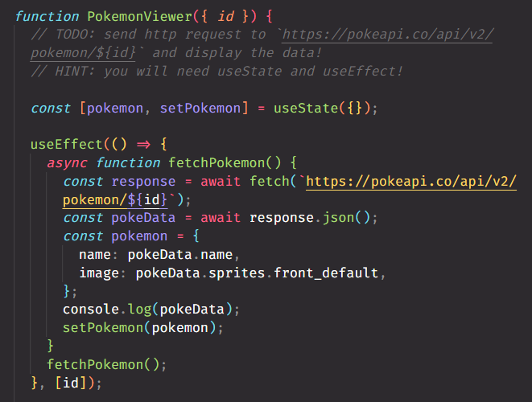The width and height of the screenshot is (532, 402).
Task: Click the 'image' property key
Action: click(99, 273)
